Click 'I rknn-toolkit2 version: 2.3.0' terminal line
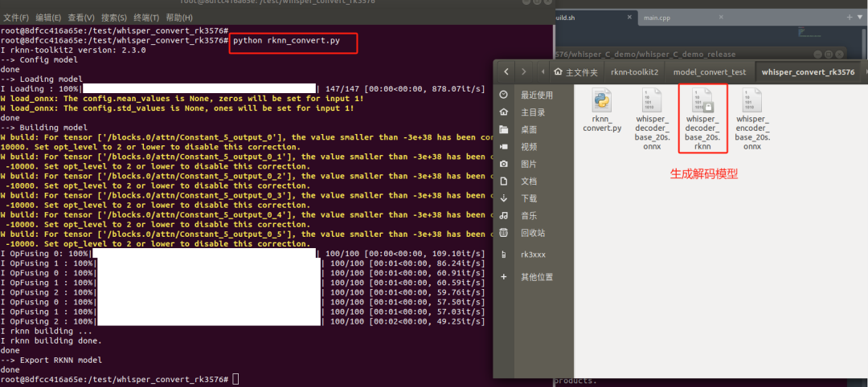 [x=73, y=51]
